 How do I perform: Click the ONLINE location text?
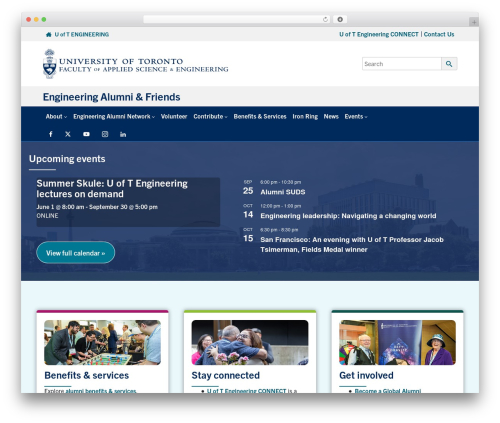[x=47, y=216]
